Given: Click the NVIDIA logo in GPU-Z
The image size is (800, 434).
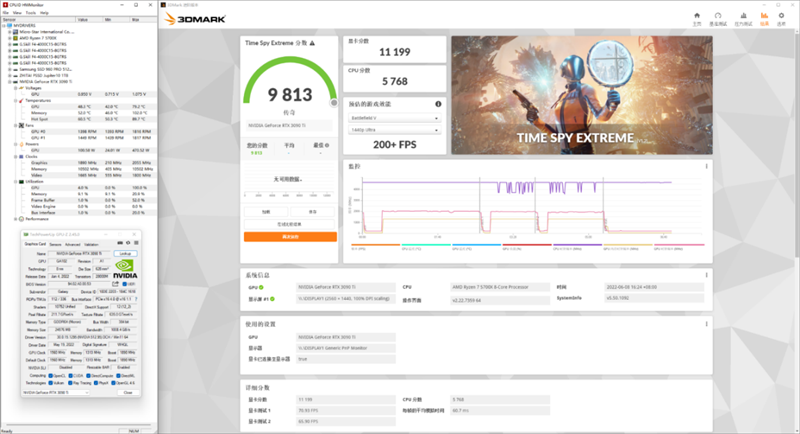Looking at the screenshot, I should click(x=125, y=269).
